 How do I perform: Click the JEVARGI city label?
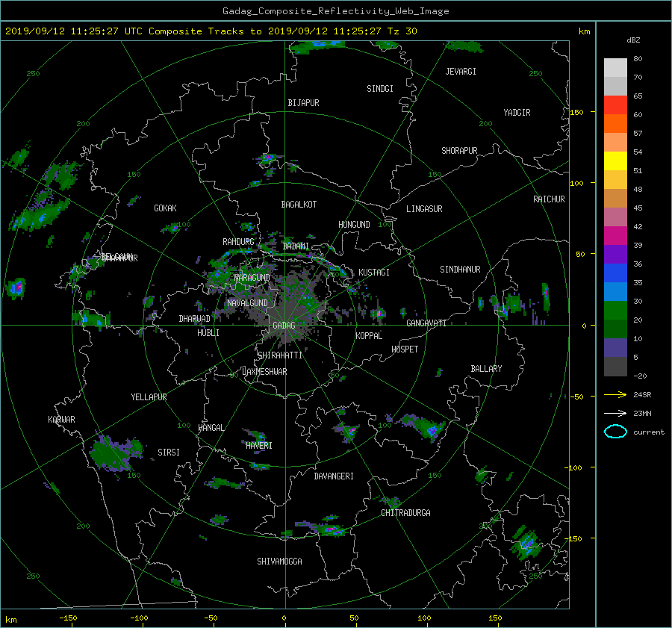click(461, 72)
